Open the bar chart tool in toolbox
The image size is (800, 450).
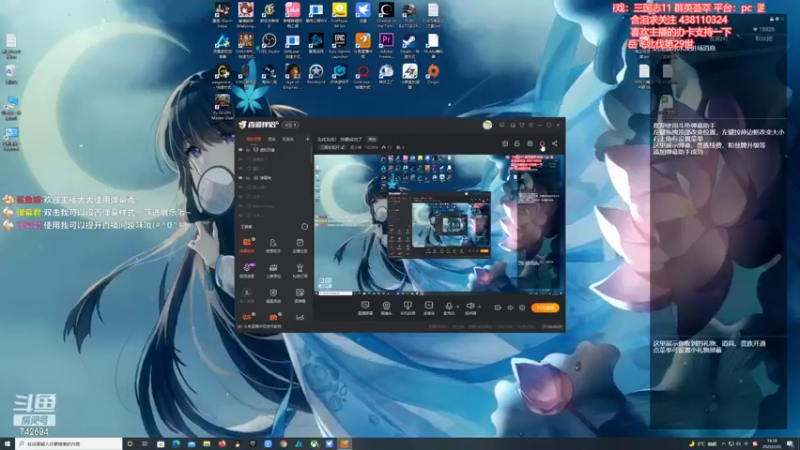[x=299, y=317]
